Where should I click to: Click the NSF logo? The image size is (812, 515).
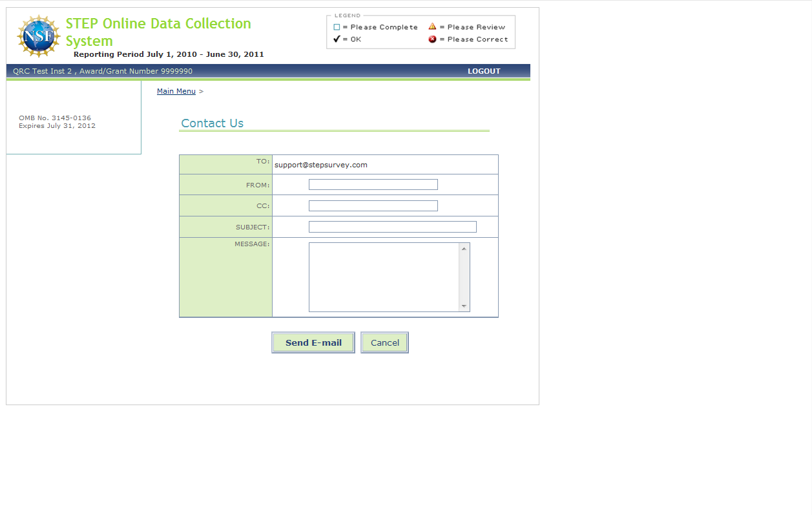click(39, 36)
